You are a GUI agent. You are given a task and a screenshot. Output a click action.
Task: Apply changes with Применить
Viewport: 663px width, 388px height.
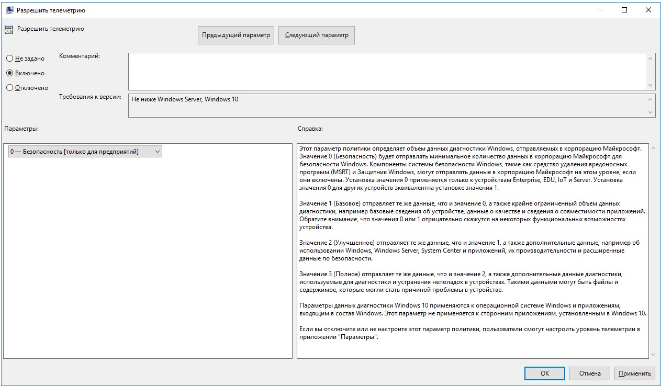pyautogui.click(x=635, y=373)
